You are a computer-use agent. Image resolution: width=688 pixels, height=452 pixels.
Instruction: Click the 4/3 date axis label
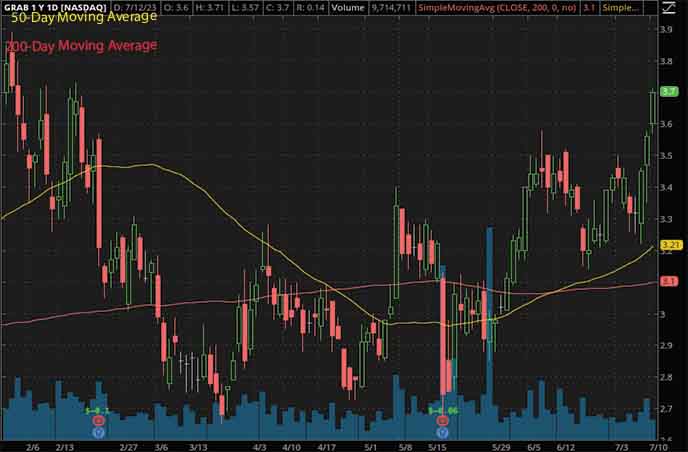coord(260,447)
